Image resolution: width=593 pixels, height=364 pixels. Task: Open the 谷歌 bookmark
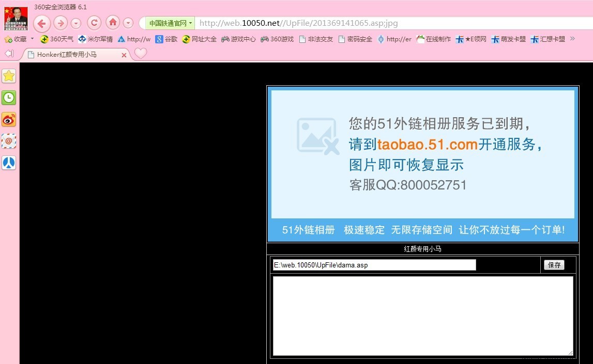(166, 39)
